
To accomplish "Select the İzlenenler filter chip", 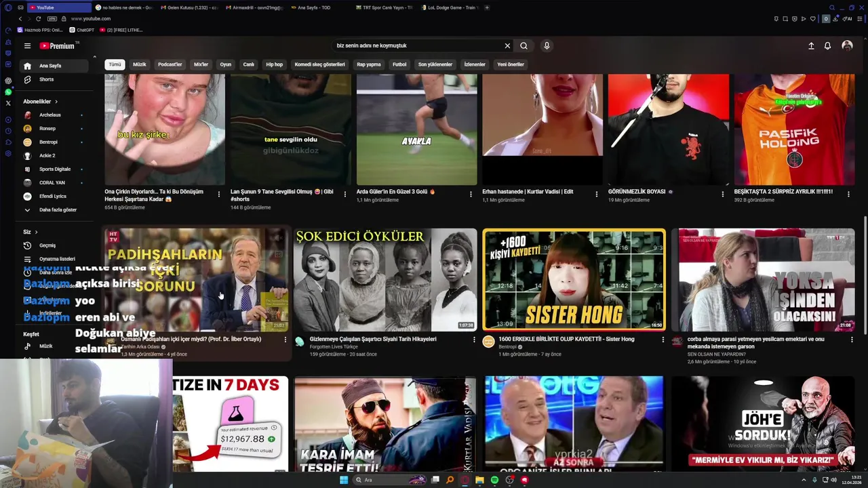I will point(475,64).
